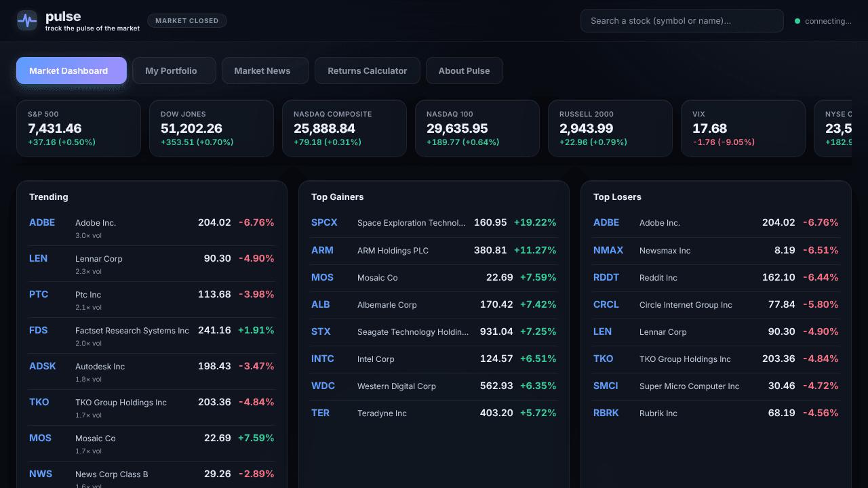Click the 931.04 price for STX
Screen dimensions: 868x488
click(x=496, y=331)
